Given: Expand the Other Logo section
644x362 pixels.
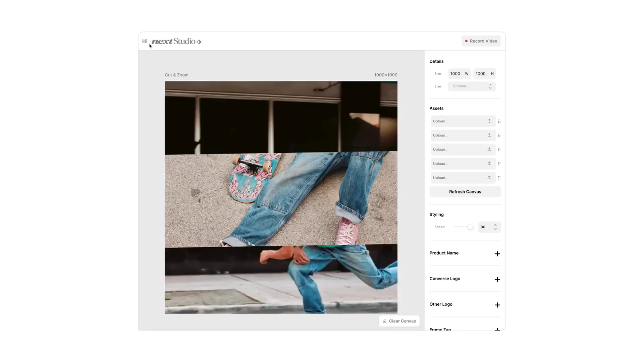Looking at the screenshot, I should click(x=497, y=305).
